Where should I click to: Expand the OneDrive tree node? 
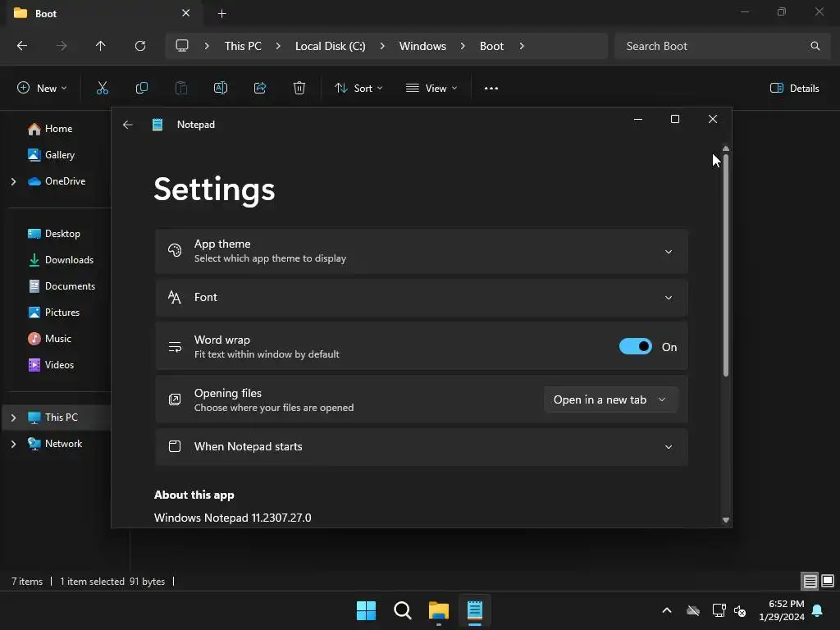(x=13, y=181)
